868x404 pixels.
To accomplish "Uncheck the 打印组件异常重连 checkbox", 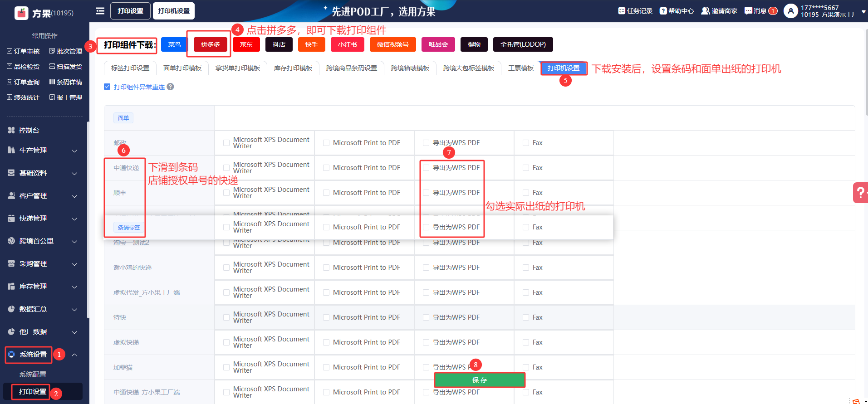I will [x=107, y=87].
